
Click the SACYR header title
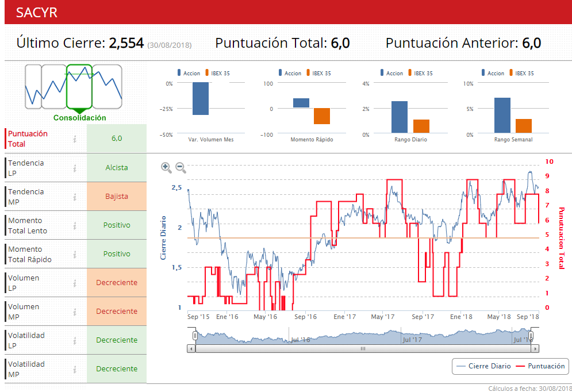[37, 13]
